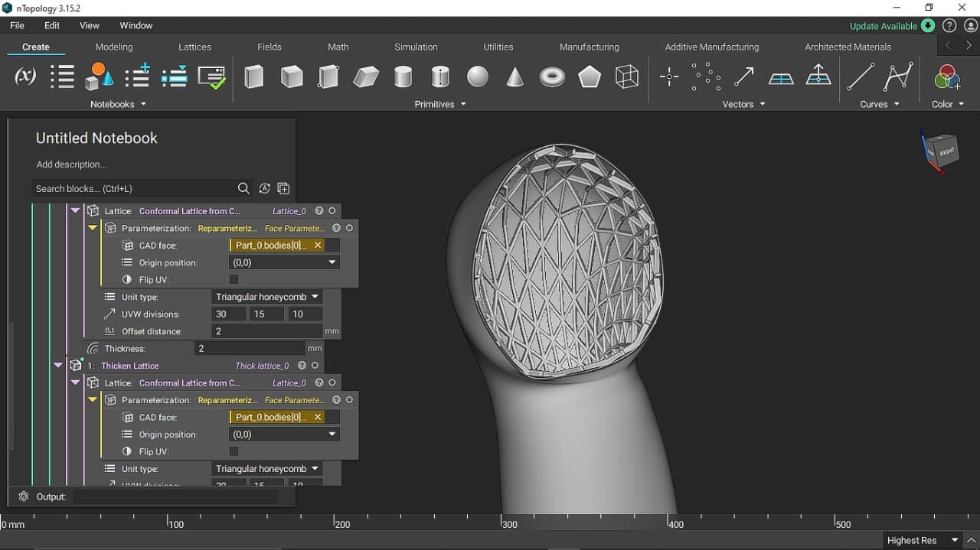Open upper Unit type Triangular honeycomb dropdown

266,297
